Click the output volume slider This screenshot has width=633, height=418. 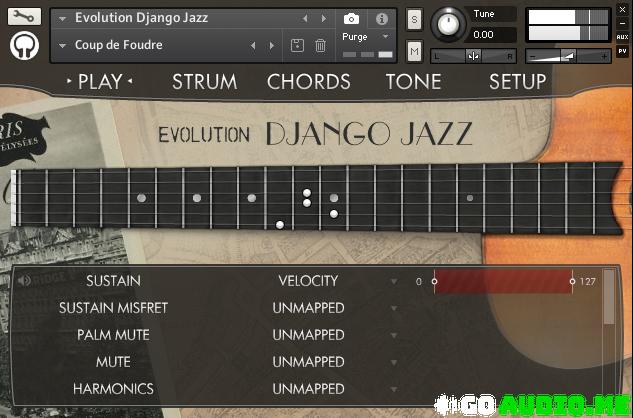click(x=568, y=56)
